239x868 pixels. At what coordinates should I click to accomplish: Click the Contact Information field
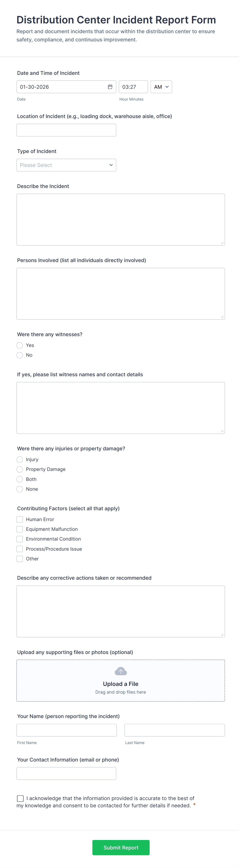(x=66, y=773)
